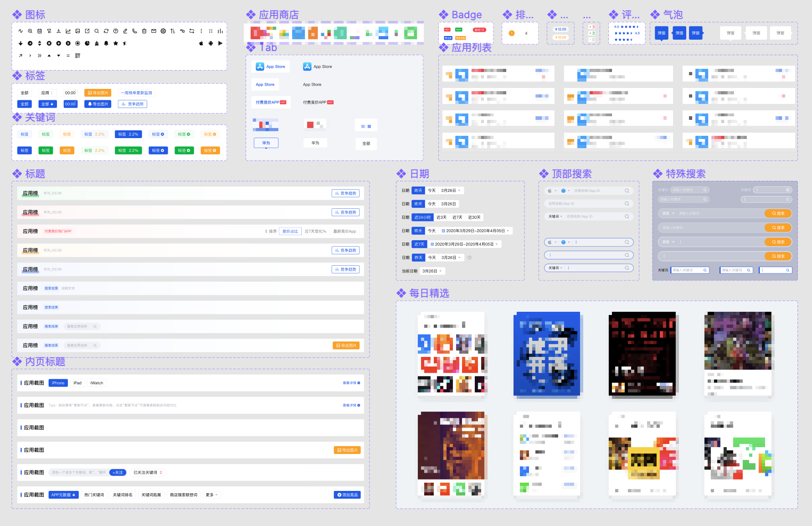The width and height of the screenshot is (812, 526).
Task: Click the question mark help icon
Action: click(116, 31)
